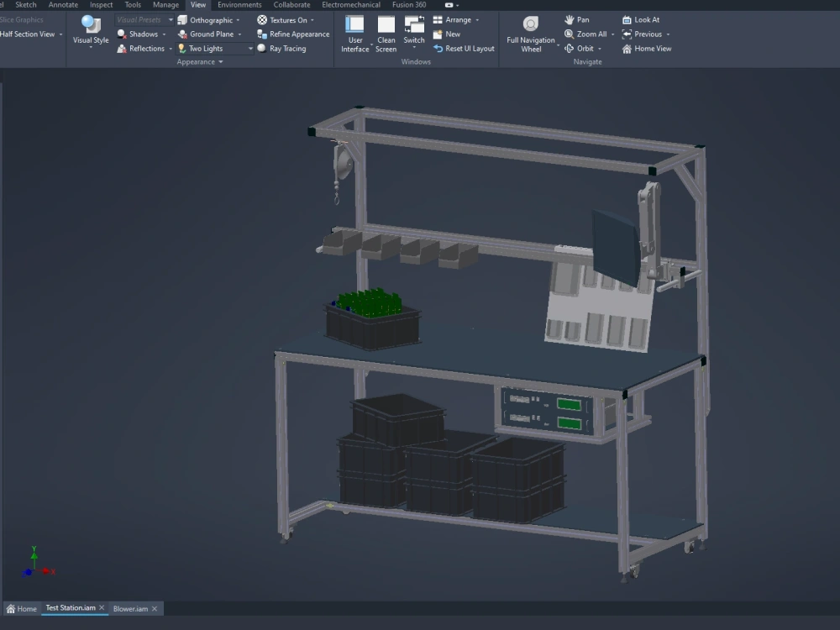Toggle Textures On
The width and height of the screenshot is (840, 630).
pyautogui.click(x=282, y=20)
